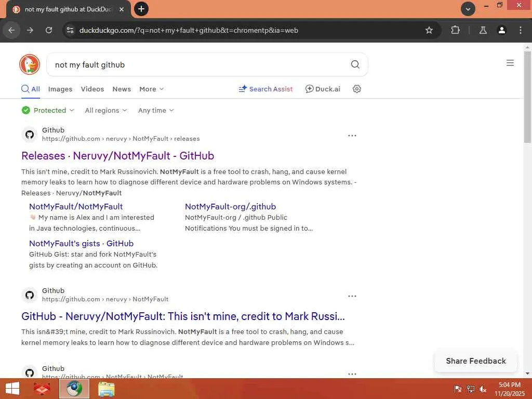Reload the page
The image size is (532, 399).
point(49,30)
